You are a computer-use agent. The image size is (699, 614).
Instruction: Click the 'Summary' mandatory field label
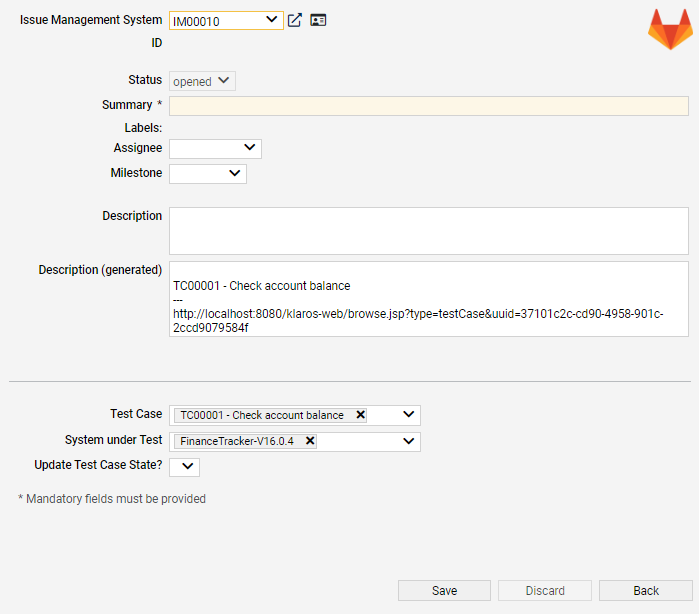[132, 105]
